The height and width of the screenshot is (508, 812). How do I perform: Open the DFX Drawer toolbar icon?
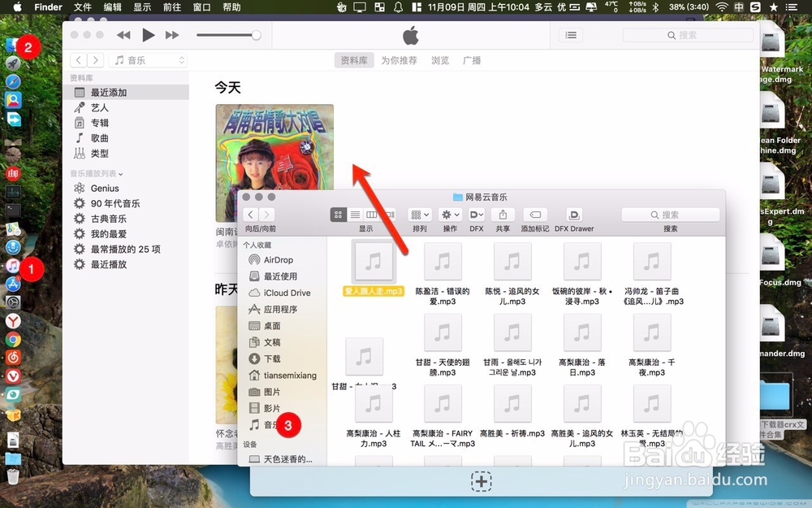(x=574, y=215)
